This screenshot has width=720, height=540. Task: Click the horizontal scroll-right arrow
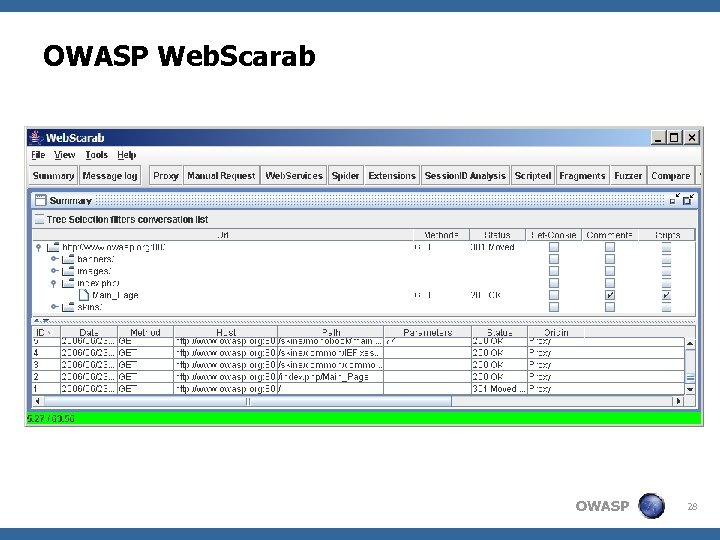pyautogui.click(x=678, y=401)
